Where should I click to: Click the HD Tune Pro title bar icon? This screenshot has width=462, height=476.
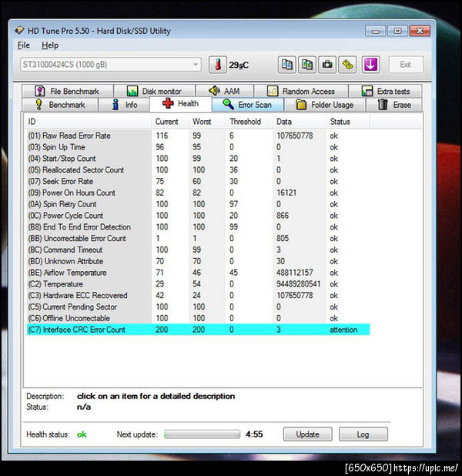click(x=19, y=30)
